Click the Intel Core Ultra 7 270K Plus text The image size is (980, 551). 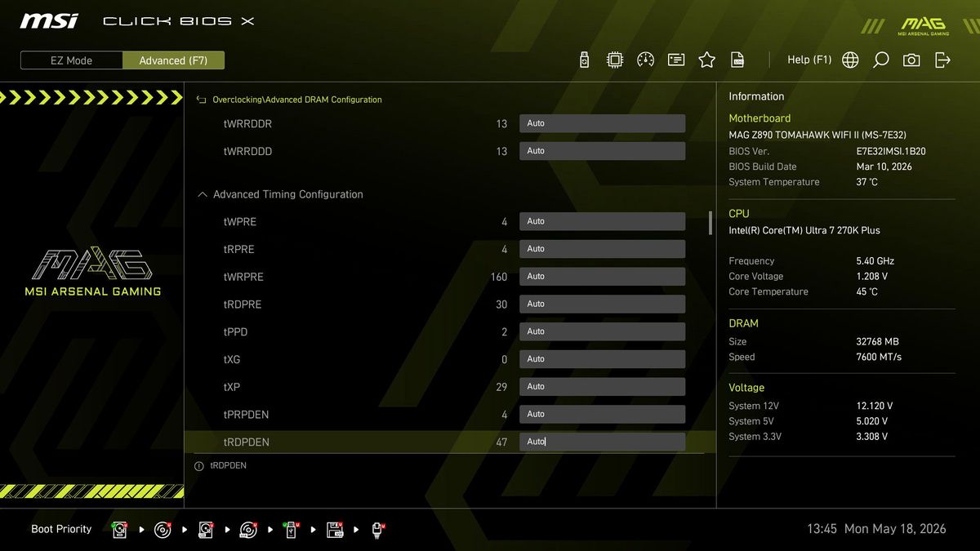[804, 231]
